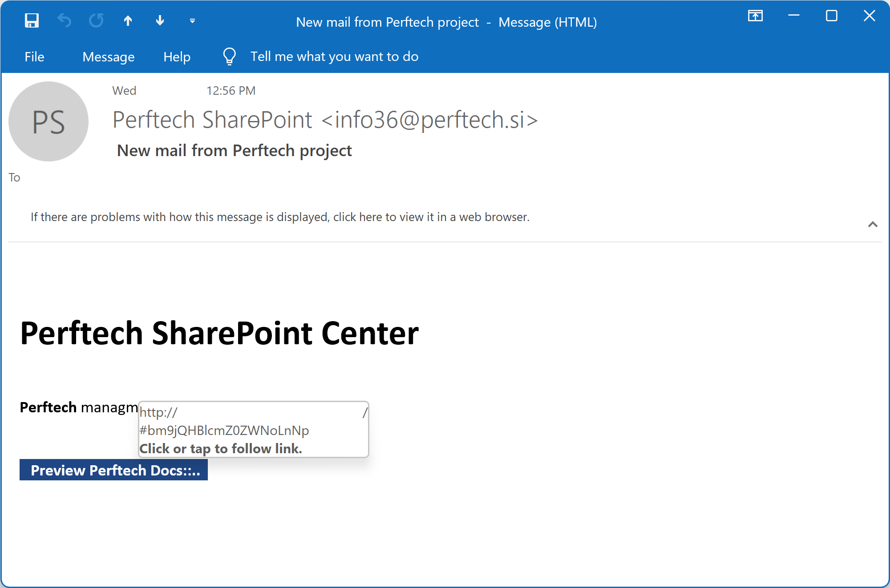Open the File menu
Screen dimensions: 890x588
(x=34, y=56)
